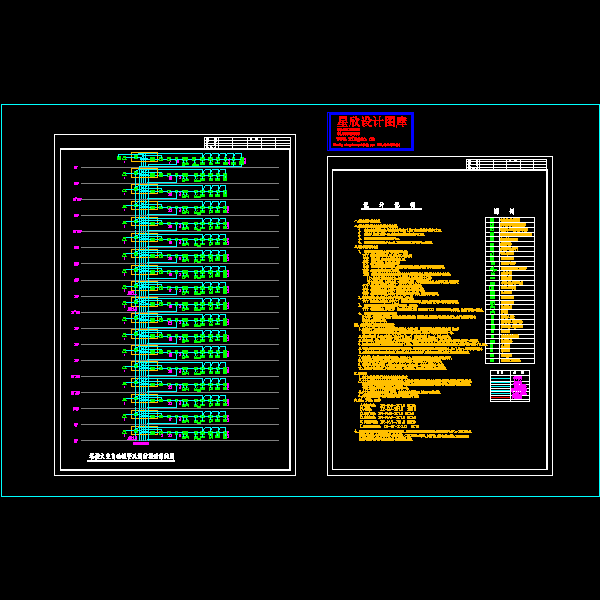Click the orange vertical riser trunk
This screenshot has height=600, width=600.
pyautogui.click(x=143, y=300)
